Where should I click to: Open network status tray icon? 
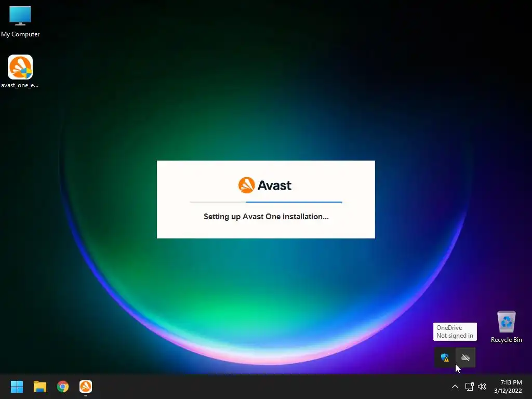point(469,387)
